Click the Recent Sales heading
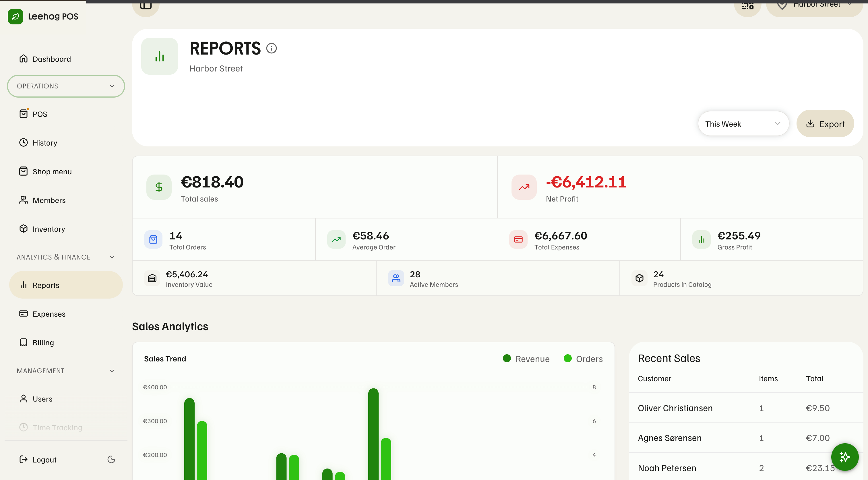Image resolution: width=868 pixels, height=480 pixels. pos(669,358)
